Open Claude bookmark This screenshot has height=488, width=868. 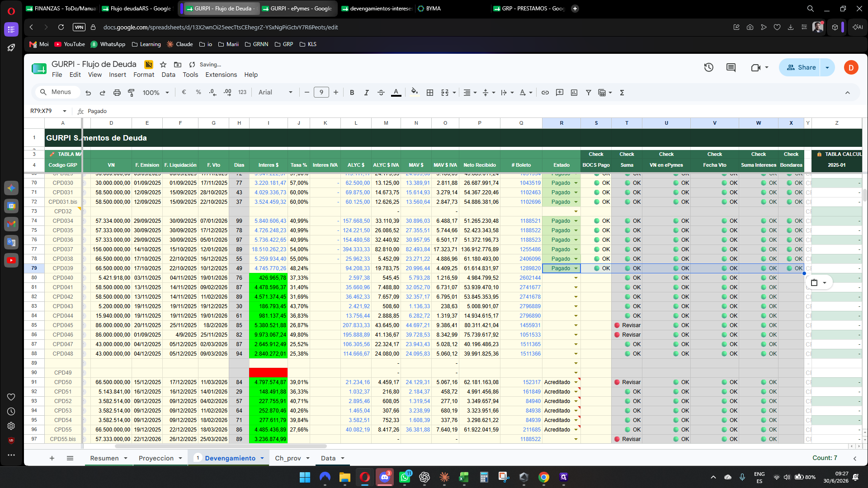180,44
